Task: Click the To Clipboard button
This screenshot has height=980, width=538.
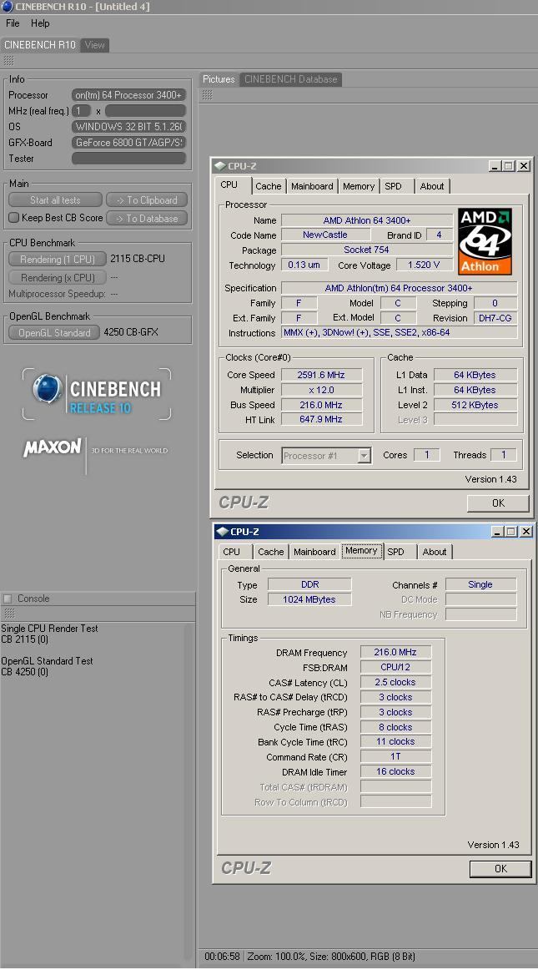Action: click(x=147, y=200)
